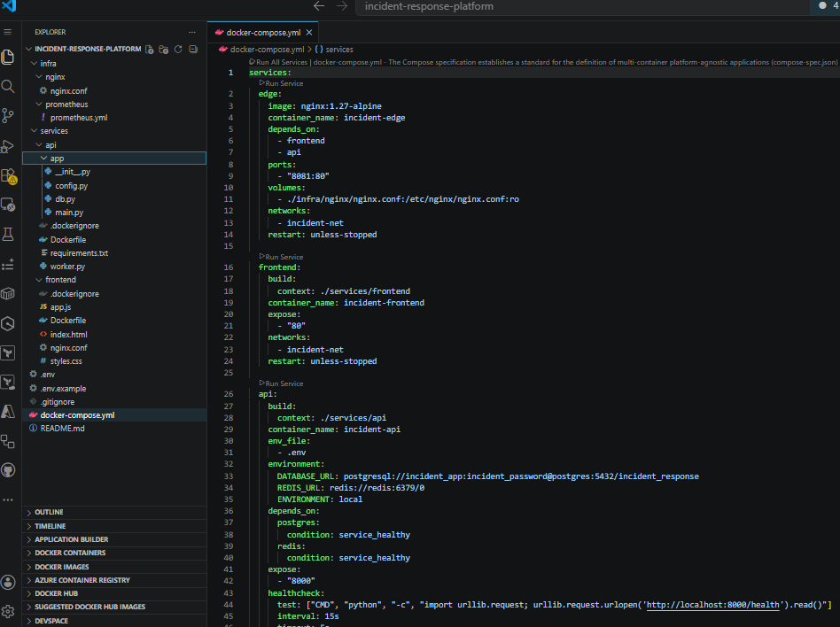Collapse all folders in Explorer
This screenshot has height=627, width=840.
pos(193,50)
